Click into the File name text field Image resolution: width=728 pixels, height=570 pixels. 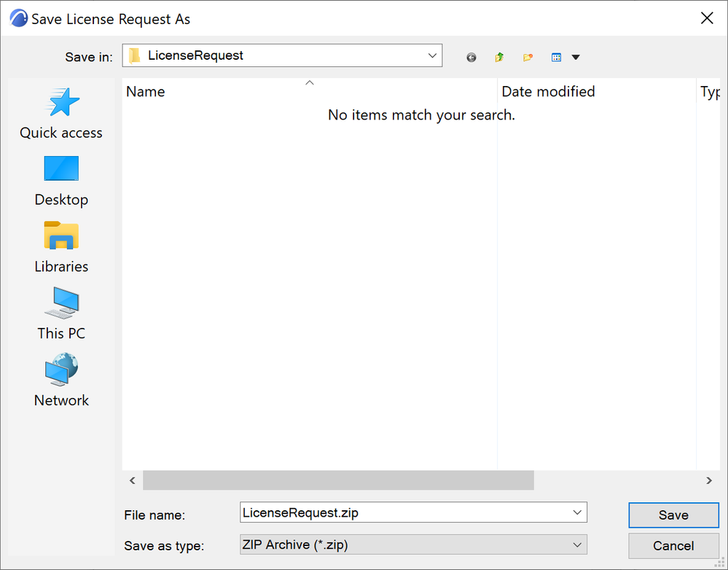(x=404, y=512)
